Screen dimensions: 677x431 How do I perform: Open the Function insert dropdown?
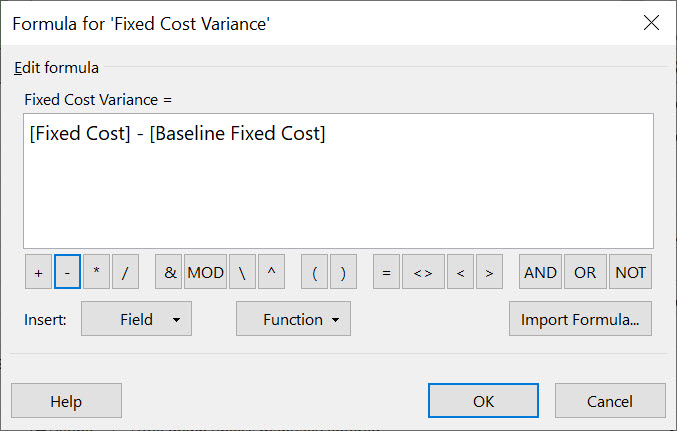click(294, 319)
